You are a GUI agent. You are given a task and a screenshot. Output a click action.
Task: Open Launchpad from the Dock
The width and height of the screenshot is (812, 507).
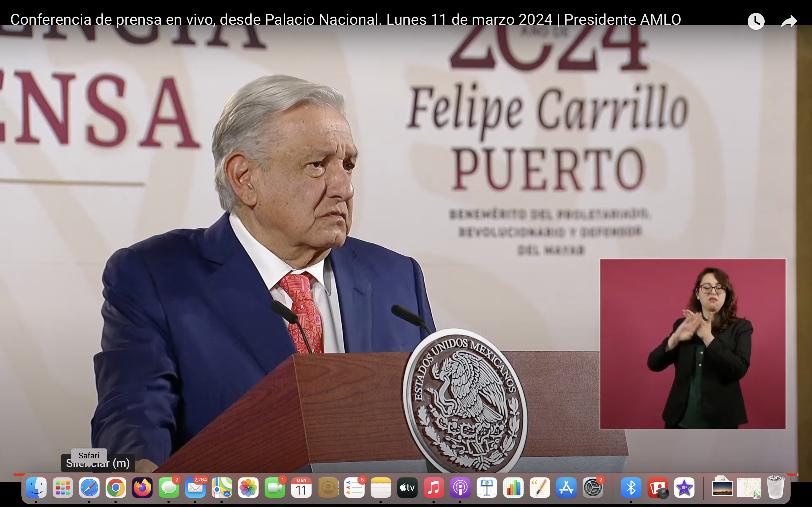(63, 488)
